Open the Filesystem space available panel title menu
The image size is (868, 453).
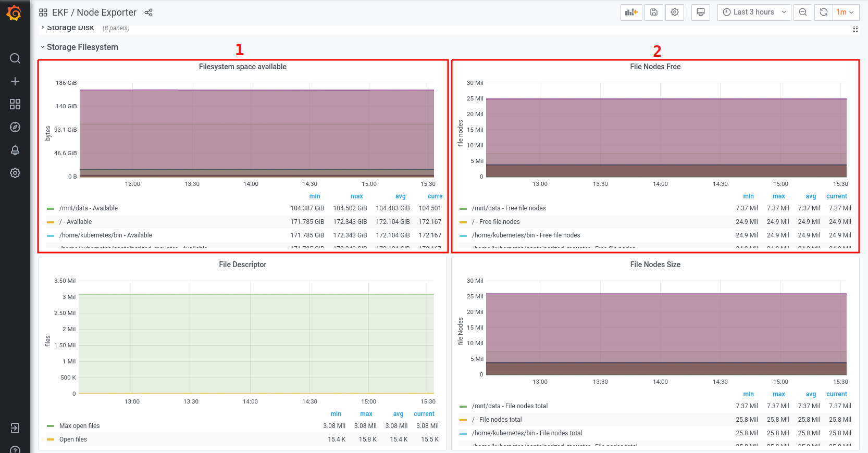coord(243,67)
